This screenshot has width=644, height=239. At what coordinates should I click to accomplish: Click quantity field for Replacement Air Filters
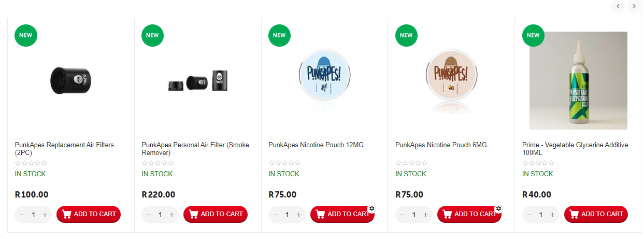(x=33, y=215)
